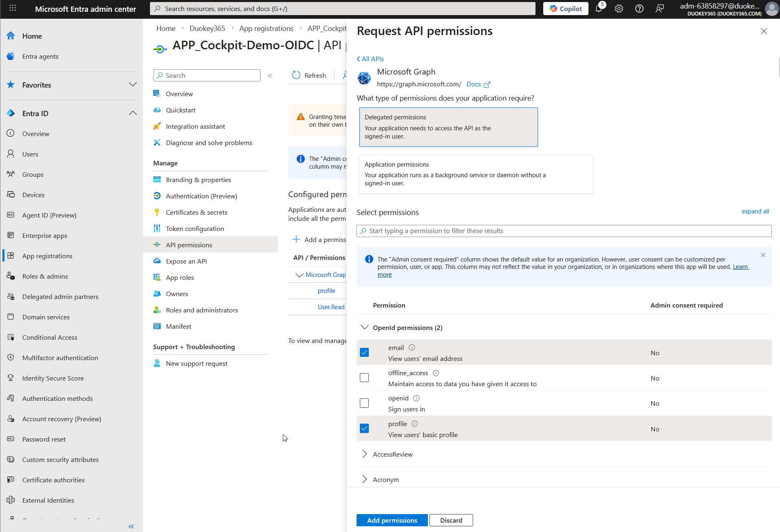Open the feedback icon in top bar
The height and width of the screenshot is (532, 780).
click(660, 9)
